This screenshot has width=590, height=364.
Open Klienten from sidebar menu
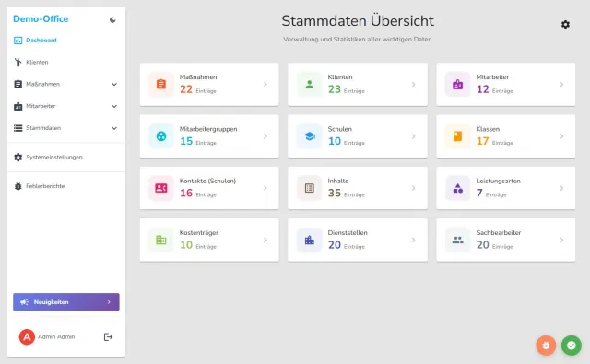coord(37,62)
